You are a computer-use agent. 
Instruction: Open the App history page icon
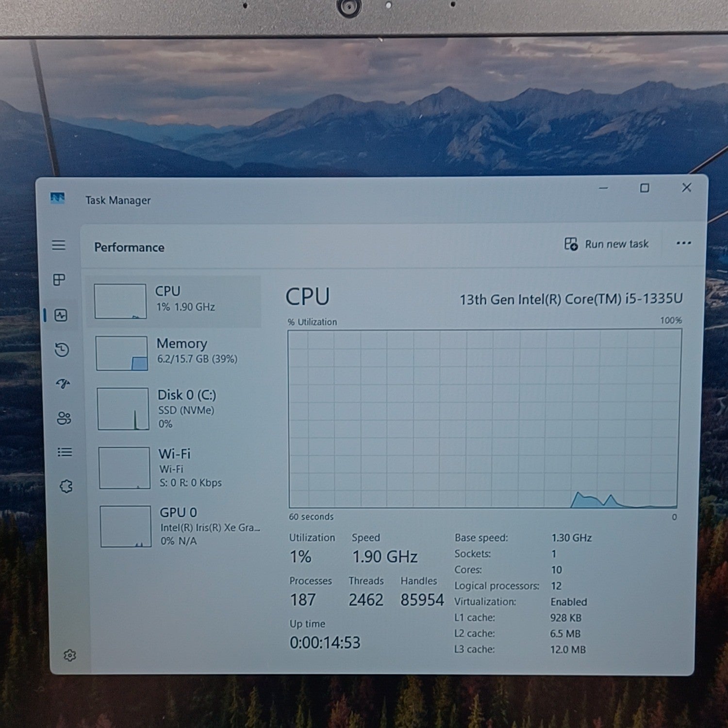tap(62, 349)
